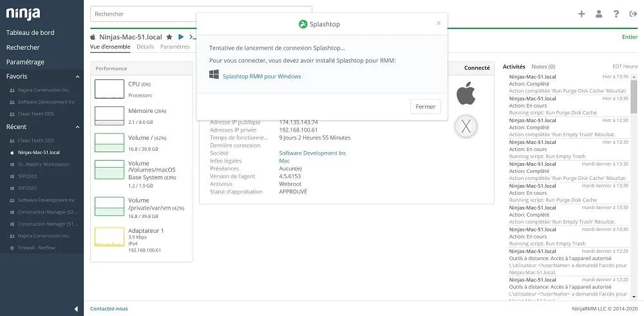Image resolution: width=644 pixels, height=316 pixels.
Task: Collapse the Favoris section
Action: [78, 77]
